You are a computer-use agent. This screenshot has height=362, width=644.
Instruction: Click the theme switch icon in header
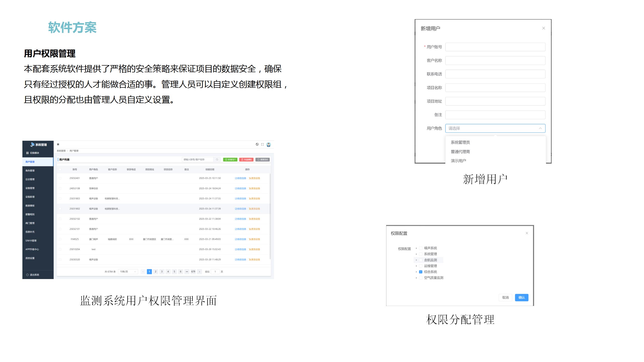[x=257, y=144]
